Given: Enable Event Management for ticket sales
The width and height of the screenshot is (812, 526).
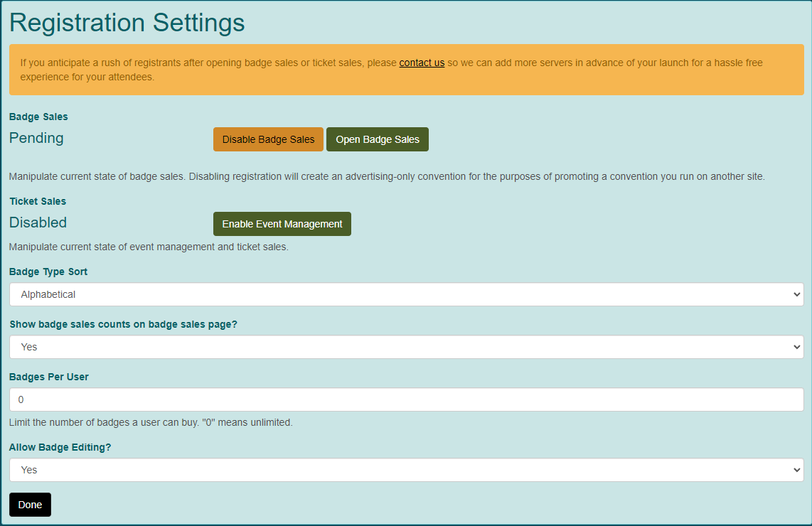Looking at the screenshot, I should point(282,224).
